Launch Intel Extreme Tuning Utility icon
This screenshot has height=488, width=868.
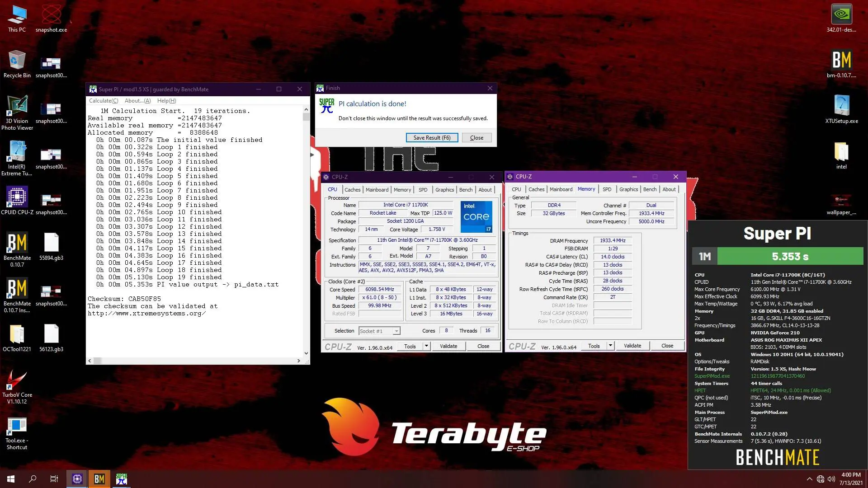coord(17,159)
